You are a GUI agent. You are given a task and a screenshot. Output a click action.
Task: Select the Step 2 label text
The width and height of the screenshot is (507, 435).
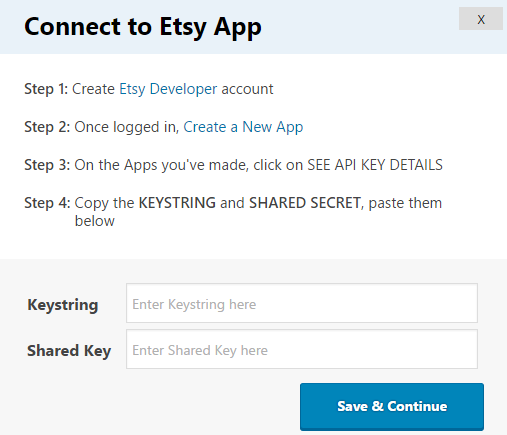[47, 127]
